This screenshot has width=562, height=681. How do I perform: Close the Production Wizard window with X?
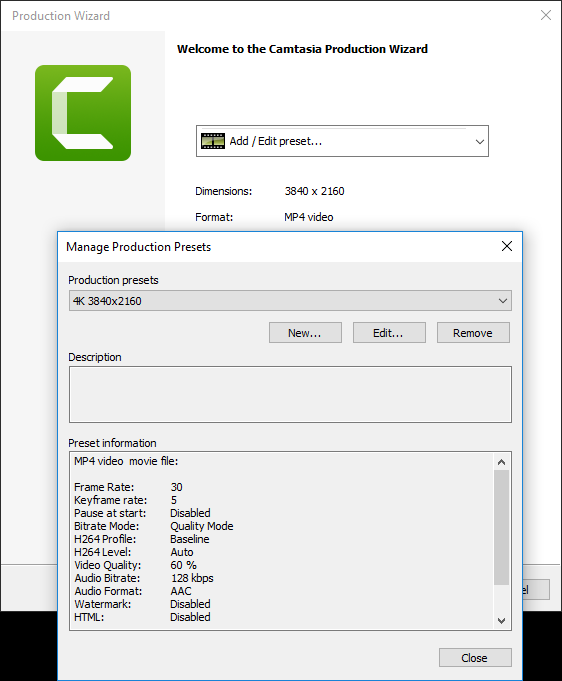pyautogui.click(x=546, y=15)
